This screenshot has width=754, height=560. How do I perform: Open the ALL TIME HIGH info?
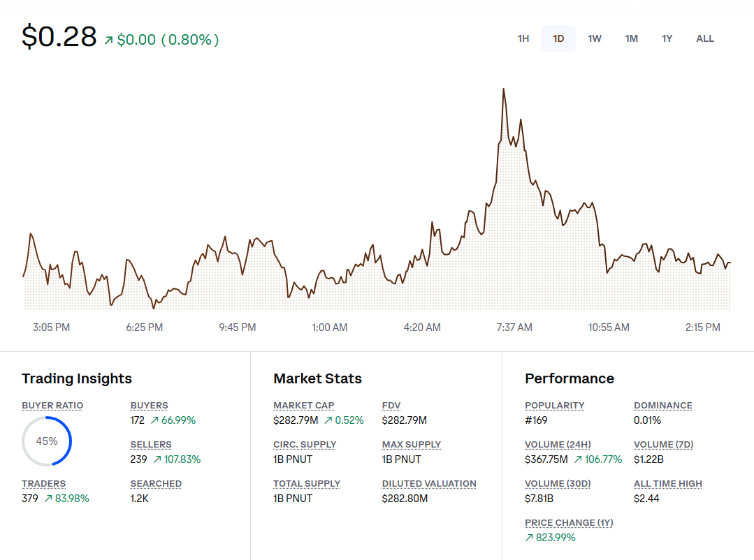click(668, 483)
